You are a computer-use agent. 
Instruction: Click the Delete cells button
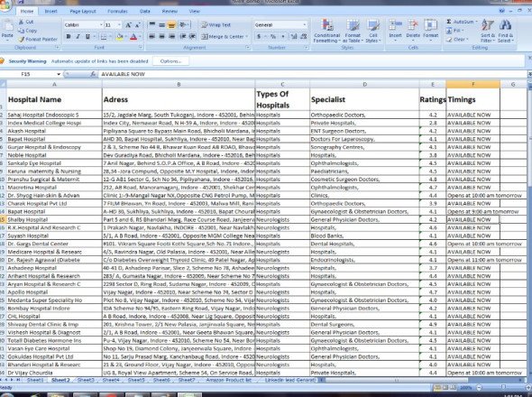tap(413, 30)
